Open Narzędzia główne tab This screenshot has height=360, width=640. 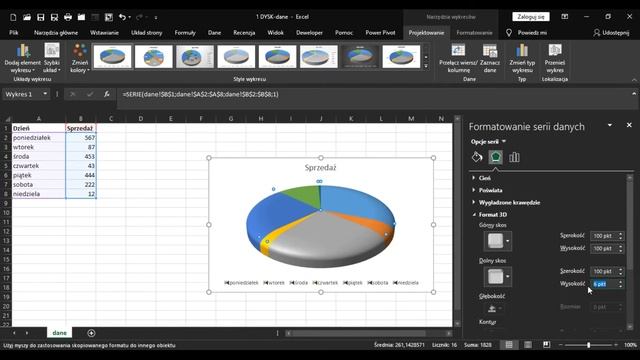(x=56, y=33)
